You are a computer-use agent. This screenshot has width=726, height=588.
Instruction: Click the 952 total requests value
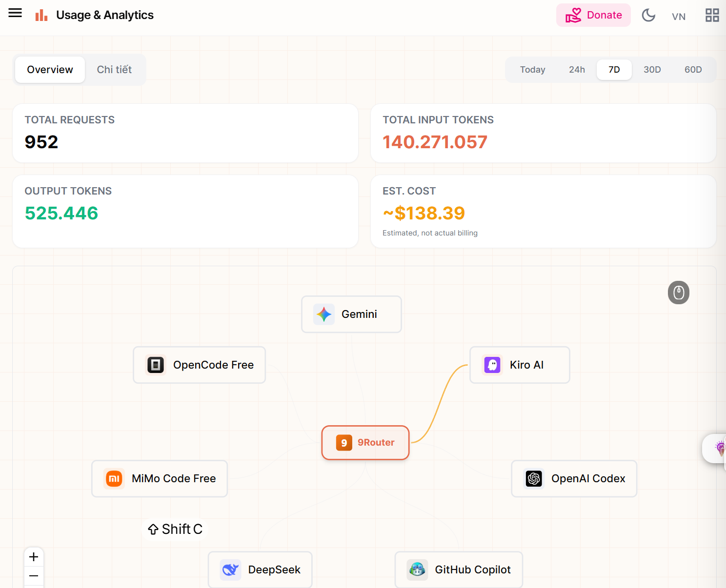click(41, 142)
